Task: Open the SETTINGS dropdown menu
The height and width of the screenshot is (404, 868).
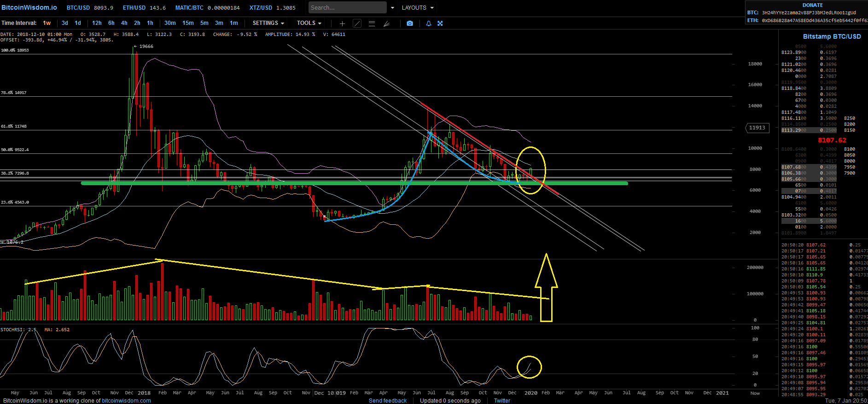Action: tap(268, 23)
